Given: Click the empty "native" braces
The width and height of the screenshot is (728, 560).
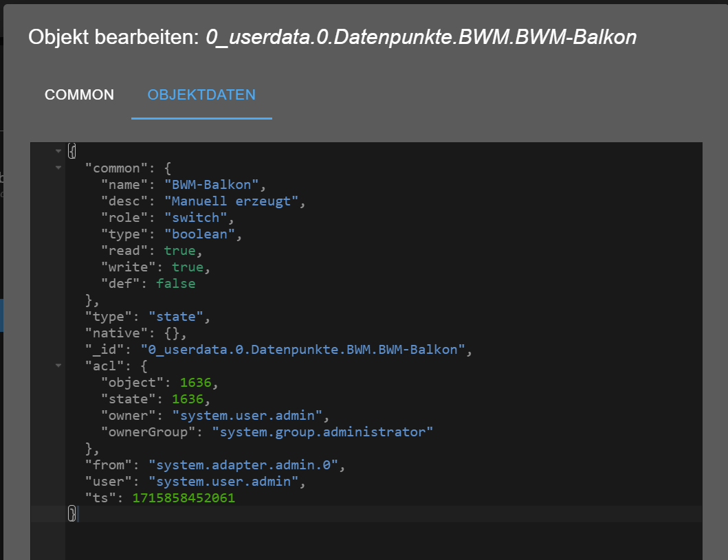Looking at the screenshot, I should pos(172,333).
